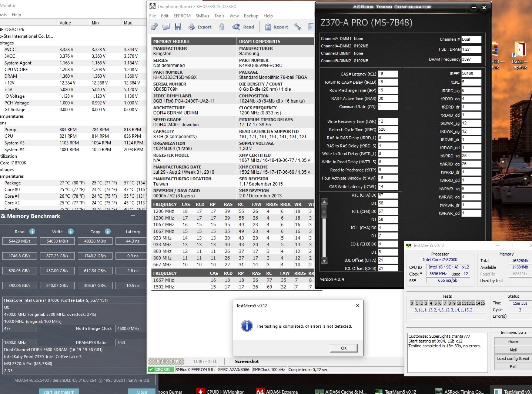Image resolution: width=532 pixels, height=394 pixels.
Task: Click OK in the TestMem5 dialog
Action: pyautogui.click(x=344, y=348)
